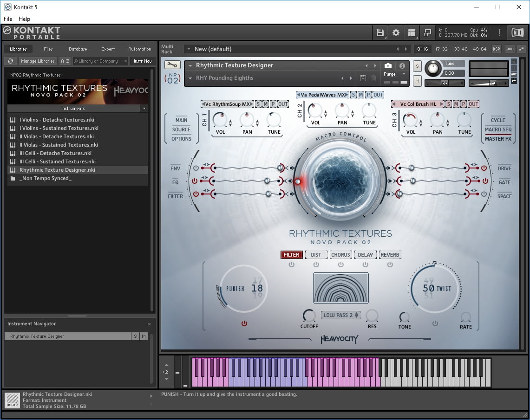This screenshot has width=530, height=420.
Task: Toggle the TWIST power button
Action: click(435, 323)
